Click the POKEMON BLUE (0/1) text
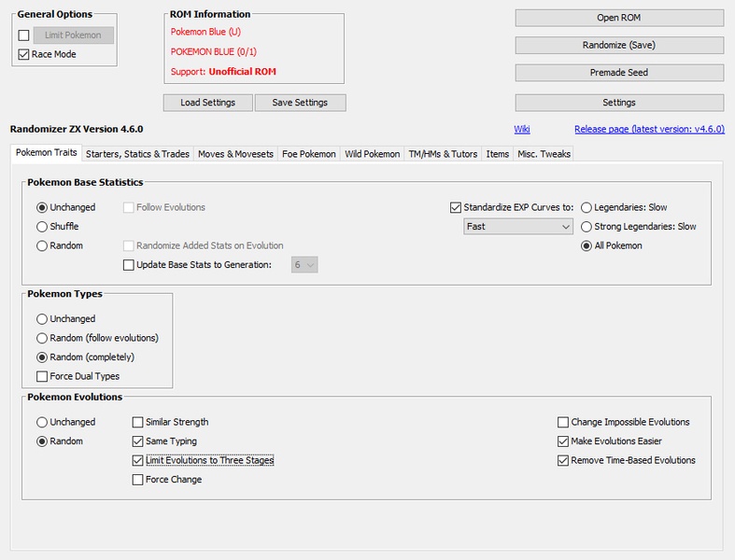This screenshot has height=560, width=735. [x=213, y=51]
